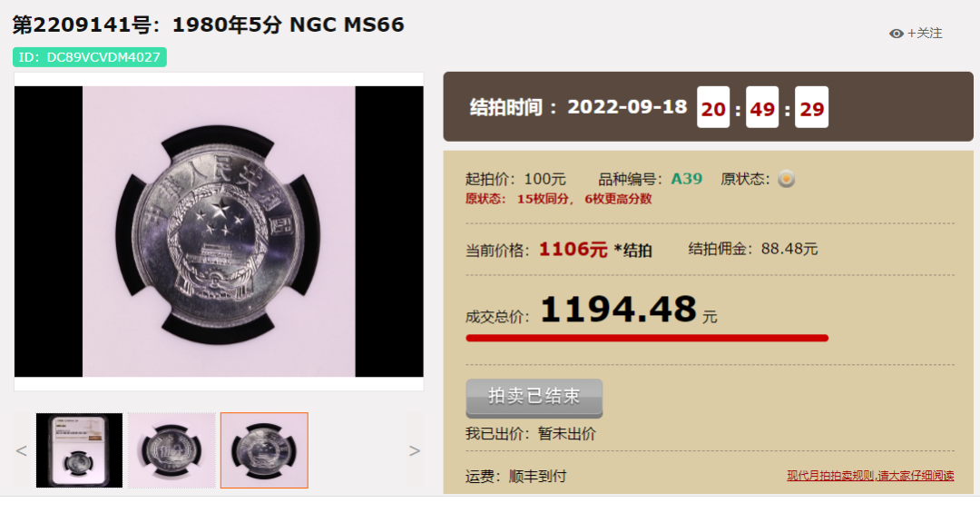This screenshot has width=980, height=513.
Task: Click the red 15枚同分 population text
Action: coord(545,199)
